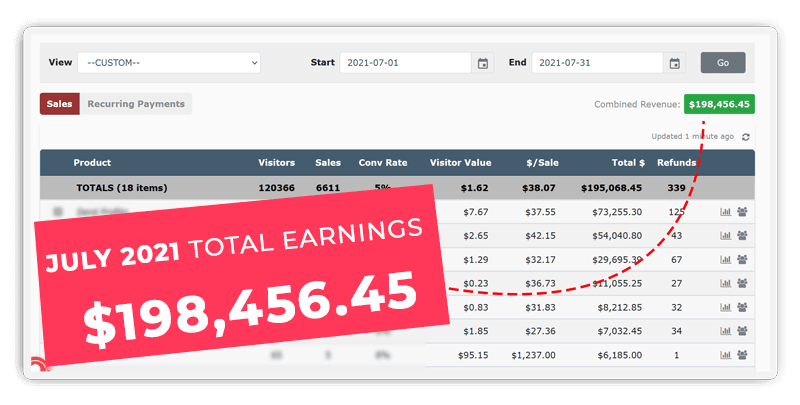Switch to the Sales tab
The height and width of the screenshot is (405, 800).
coord(59,104)
